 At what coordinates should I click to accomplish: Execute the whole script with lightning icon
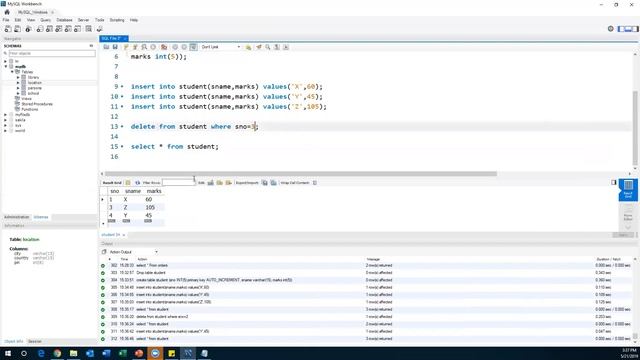tap(126, 47)
